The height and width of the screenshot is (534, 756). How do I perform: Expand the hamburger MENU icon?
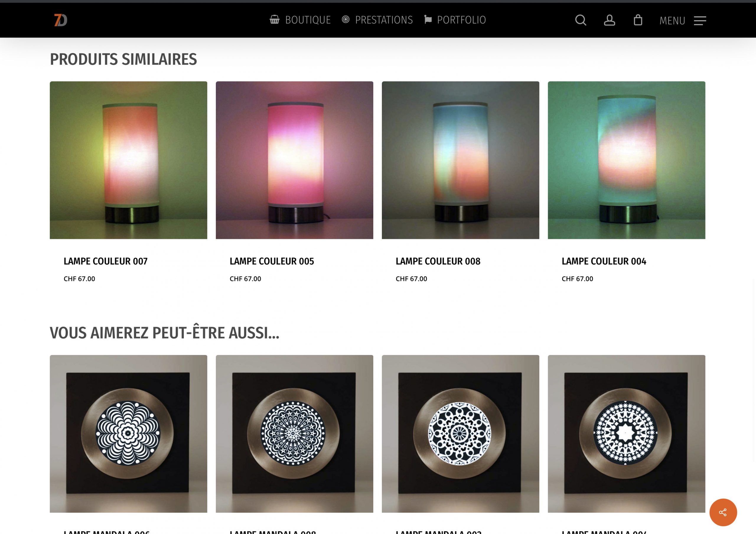700,21
